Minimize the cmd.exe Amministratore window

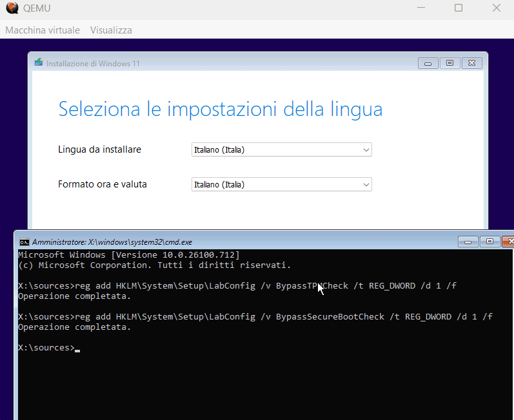point(468,242)
